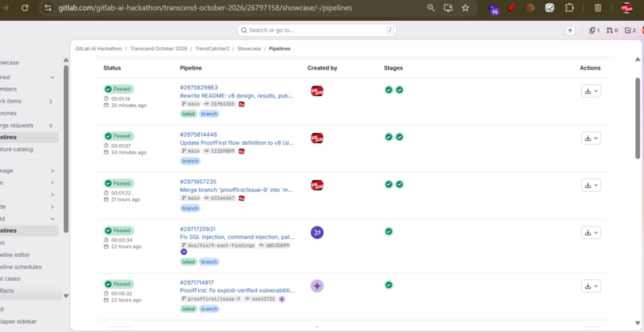Click the Passed badge of pipeline #2975829863

[x=119, y=89]
